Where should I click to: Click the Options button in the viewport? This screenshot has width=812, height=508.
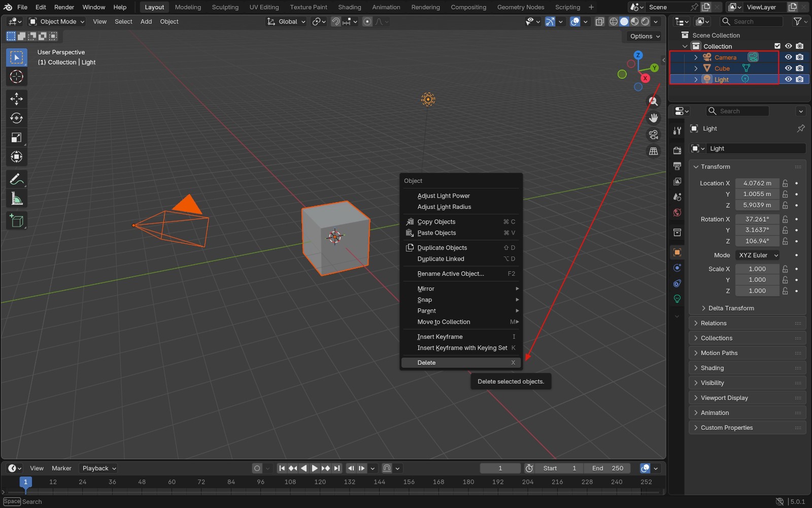645,36
